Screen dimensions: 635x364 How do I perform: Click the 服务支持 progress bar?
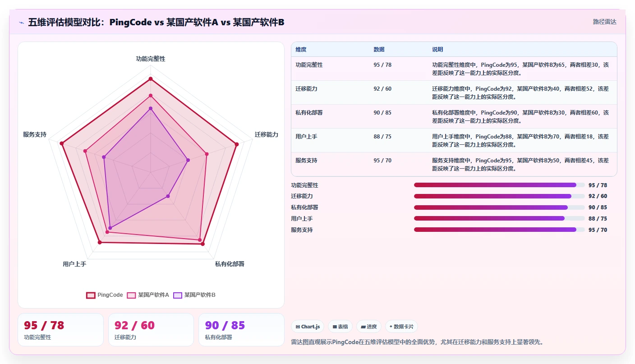pos(499,230)
